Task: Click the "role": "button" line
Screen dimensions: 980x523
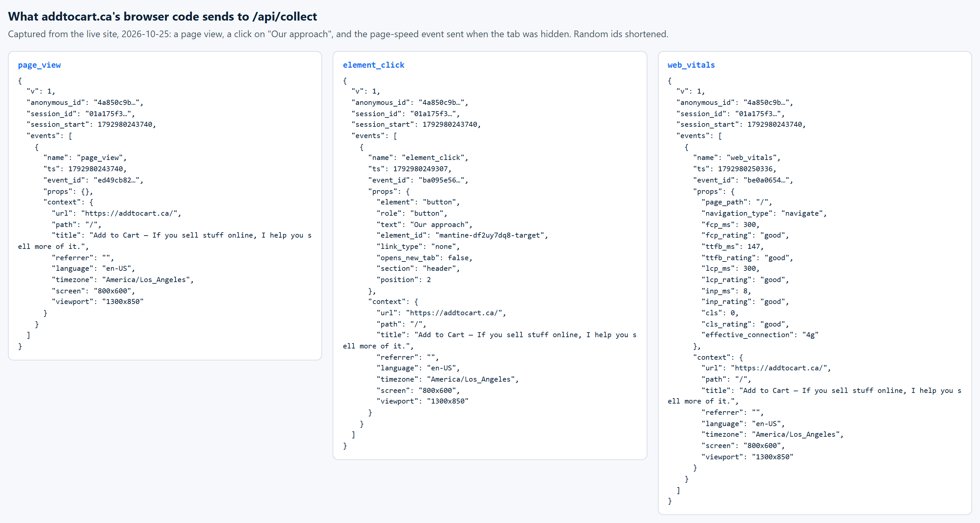Action: click(412, 213)
